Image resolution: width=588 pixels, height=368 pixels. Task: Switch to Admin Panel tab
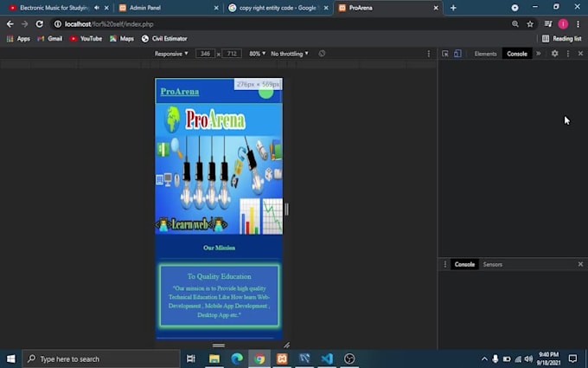(x=145, y=8)
